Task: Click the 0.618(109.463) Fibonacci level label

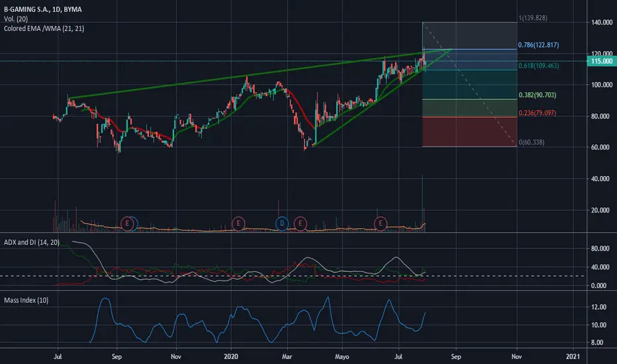Action: (538, 66)
